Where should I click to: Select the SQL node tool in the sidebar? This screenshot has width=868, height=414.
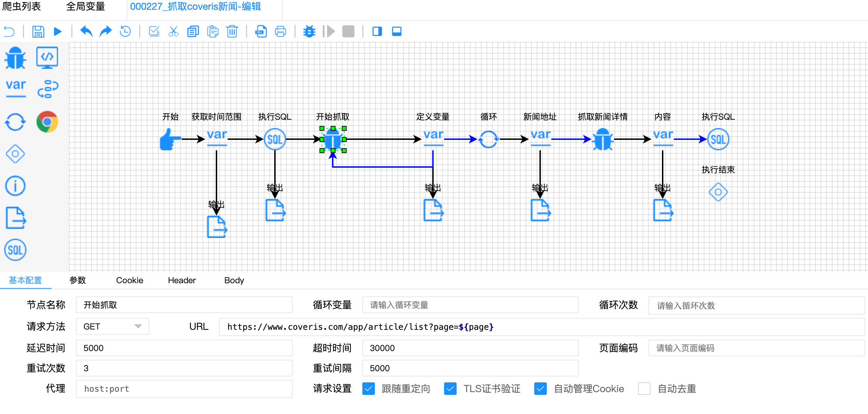15,250
